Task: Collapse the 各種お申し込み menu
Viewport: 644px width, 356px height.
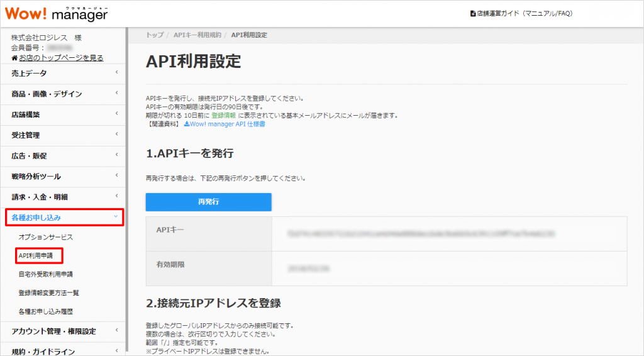Action: [64, 218]
